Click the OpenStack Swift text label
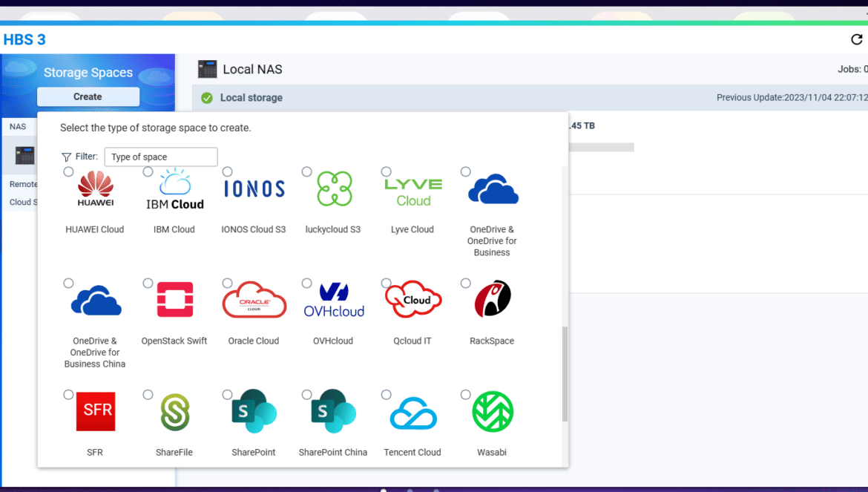 (x=174, y=341)
